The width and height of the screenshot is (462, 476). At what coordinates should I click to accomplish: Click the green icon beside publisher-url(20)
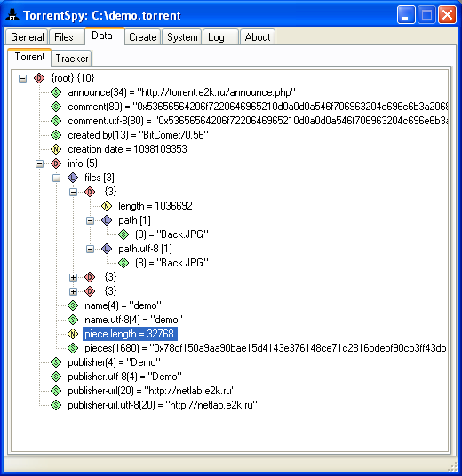click(56, 391)
